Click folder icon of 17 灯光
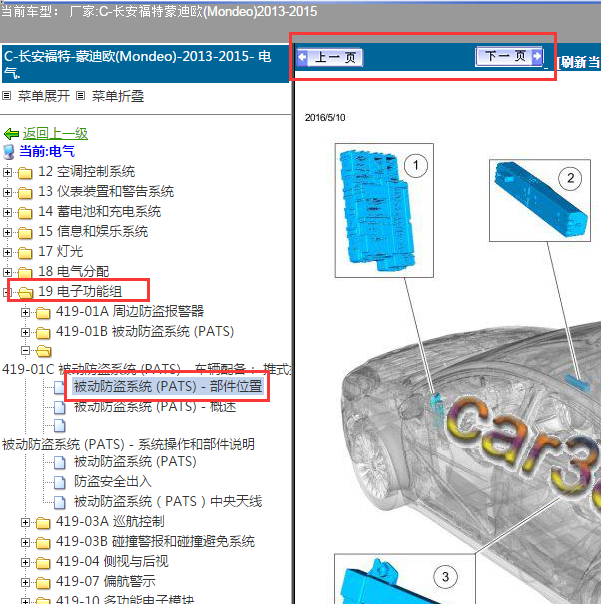The width and height of the screenshot is (601, 604). click(x=25, y=253)
